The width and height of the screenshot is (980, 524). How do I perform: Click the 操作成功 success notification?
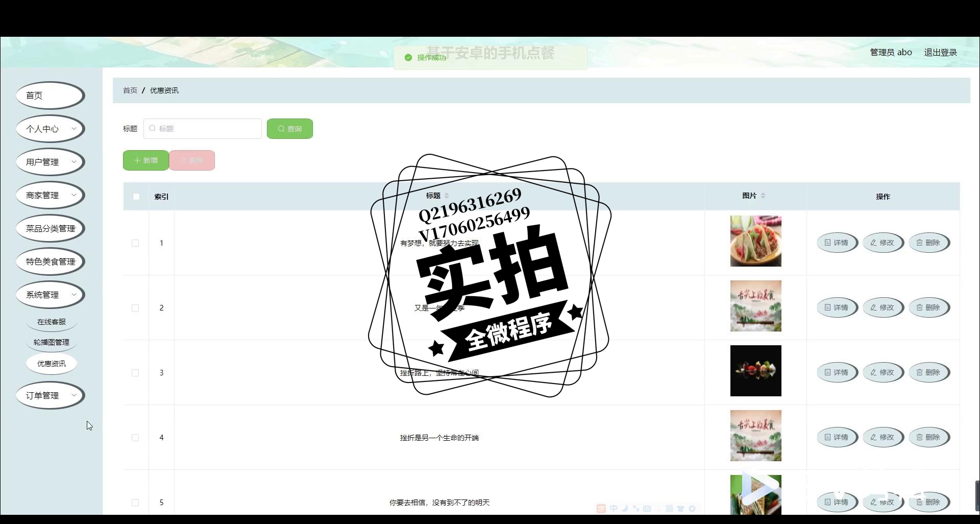[491, 57]
